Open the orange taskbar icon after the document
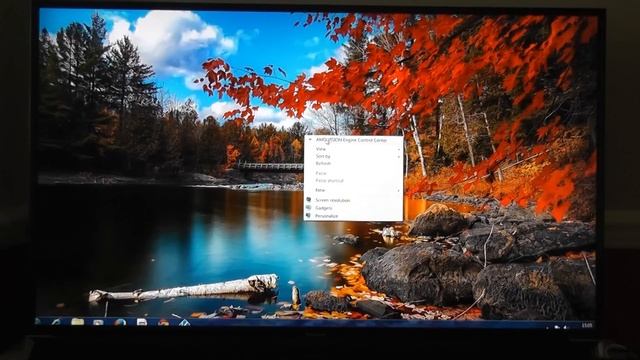The image size is (640, 360). (163, 323)
